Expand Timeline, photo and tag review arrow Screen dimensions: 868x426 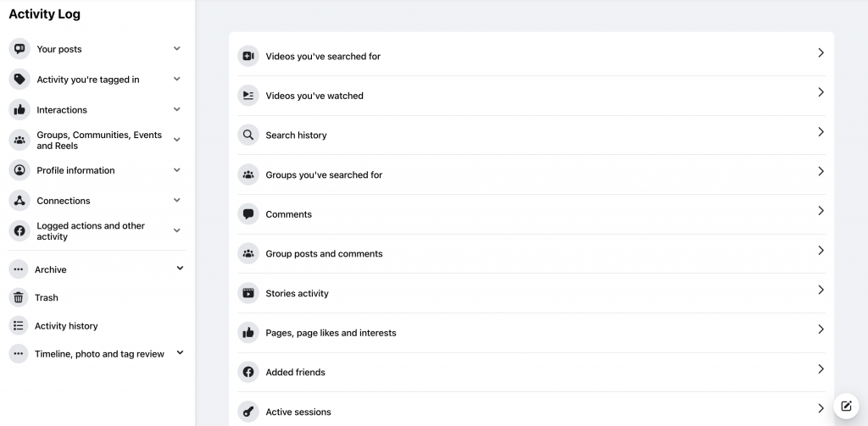[x=180, y=353]
